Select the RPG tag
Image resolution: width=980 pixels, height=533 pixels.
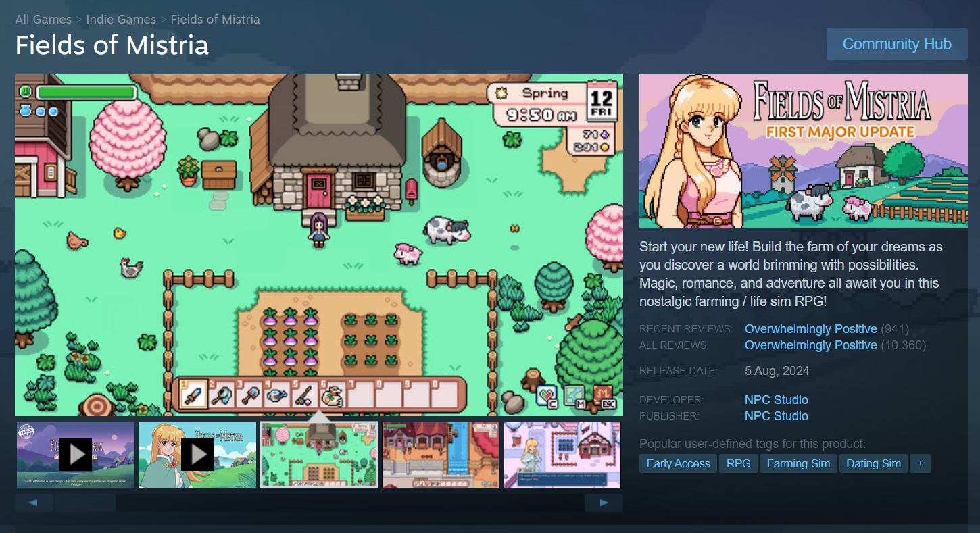pos(739,463)
